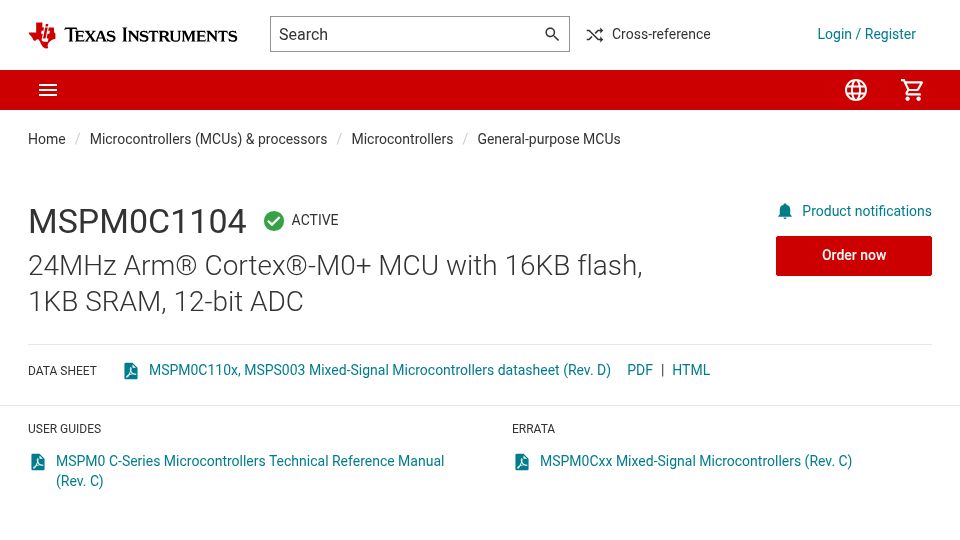
Task: Click the Product notifications link
Action: tap(866, 211)
